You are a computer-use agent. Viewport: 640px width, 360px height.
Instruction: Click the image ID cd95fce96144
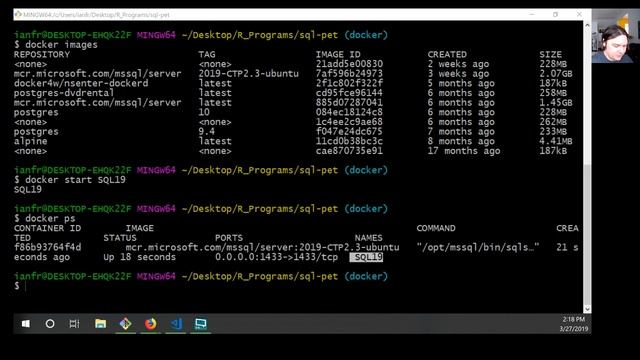point(349,93)
